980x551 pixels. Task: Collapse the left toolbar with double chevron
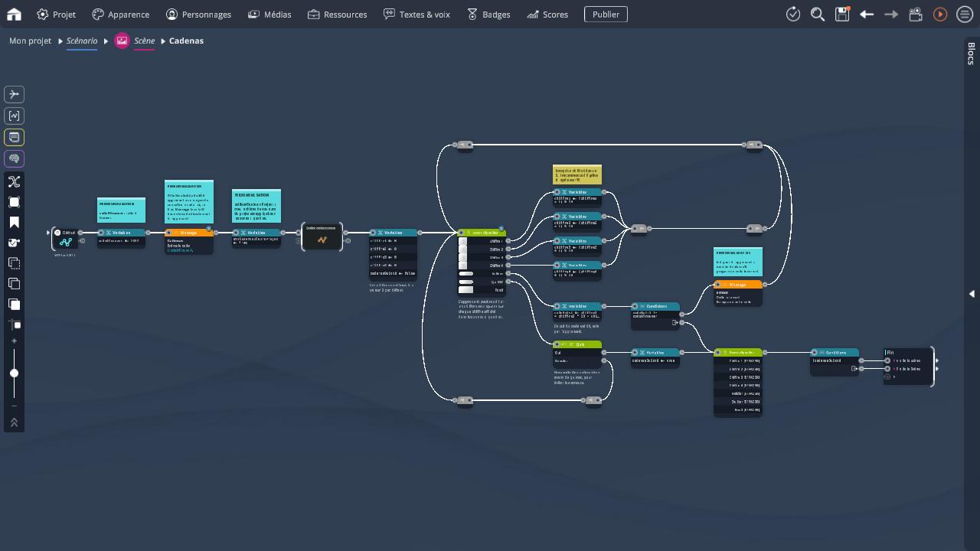click(14, 422)
